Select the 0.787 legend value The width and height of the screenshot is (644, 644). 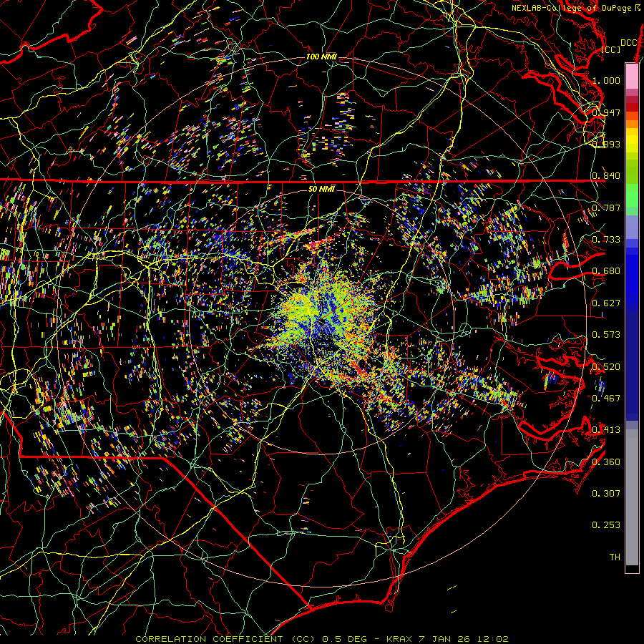(x=606, y=208)
